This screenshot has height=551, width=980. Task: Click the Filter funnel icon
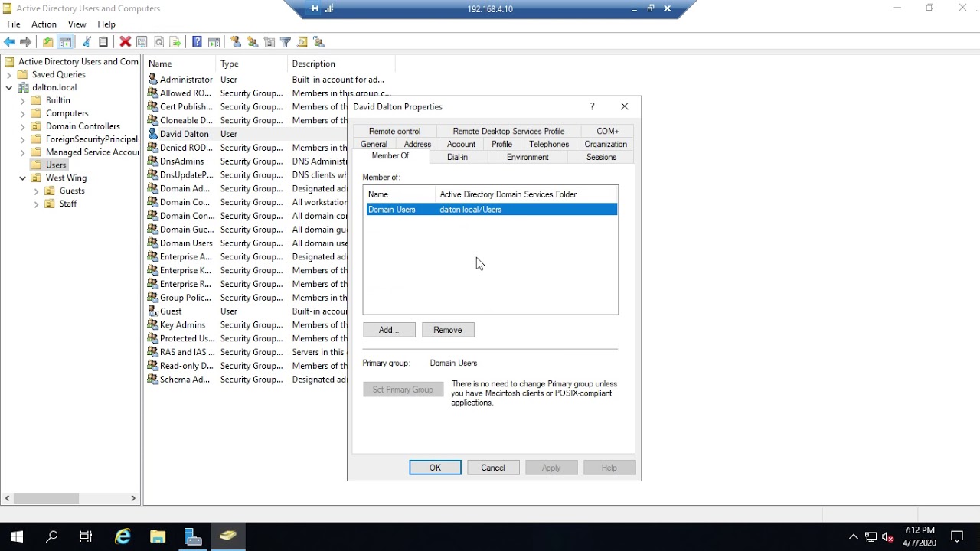click(x=286, y=42)
